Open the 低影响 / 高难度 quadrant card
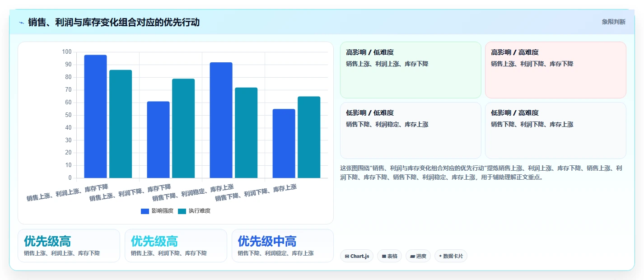The height and width of the screenshot is (280, 644). coord(555,131)
